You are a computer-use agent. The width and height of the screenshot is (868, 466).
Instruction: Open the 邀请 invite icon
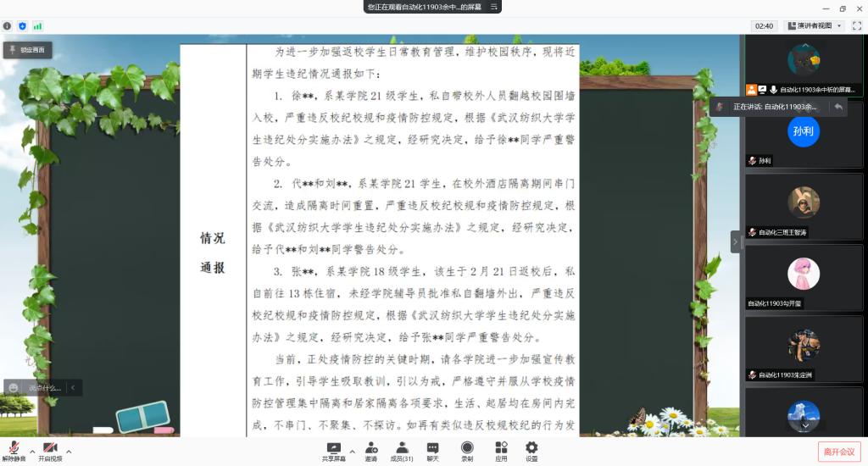pyautogui.click(x=371, y=451)
